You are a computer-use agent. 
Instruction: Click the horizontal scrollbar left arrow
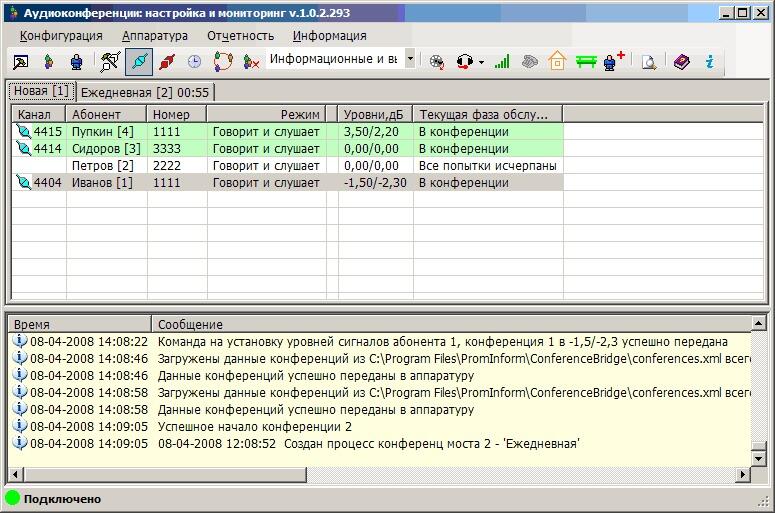tap(15, 474)
